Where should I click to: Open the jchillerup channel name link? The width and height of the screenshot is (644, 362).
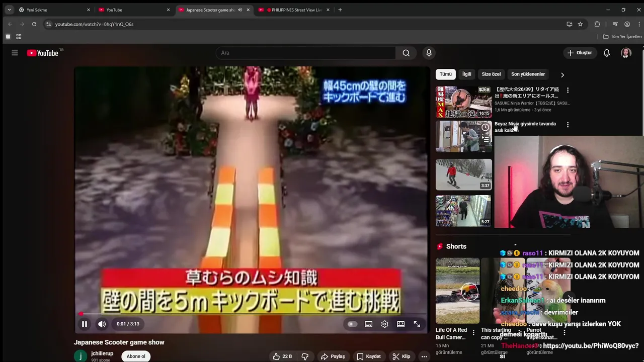(102, 353)
